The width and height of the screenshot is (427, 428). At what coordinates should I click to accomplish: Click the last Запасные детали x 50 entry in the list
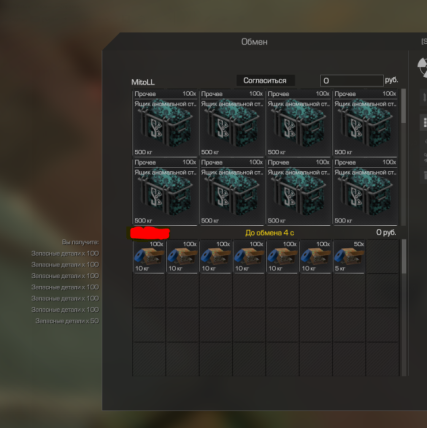tap(67, 321)
